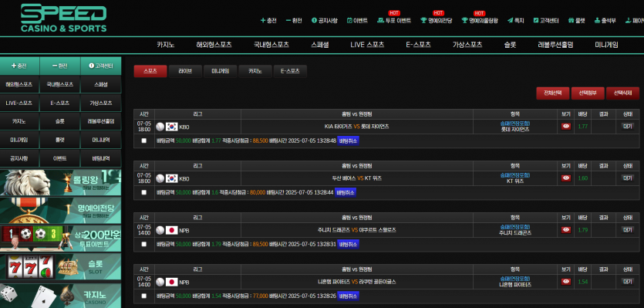Switch to the 카지노 history tab
The height and width of the screenshot is (308, 644).
[x=255, y=71]
